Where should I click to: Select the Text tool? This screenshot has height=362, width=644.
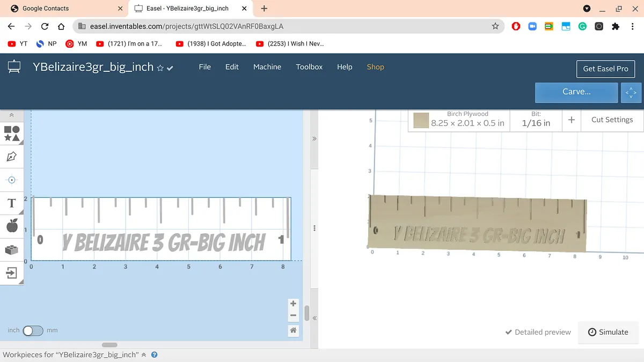pos(12,203)
